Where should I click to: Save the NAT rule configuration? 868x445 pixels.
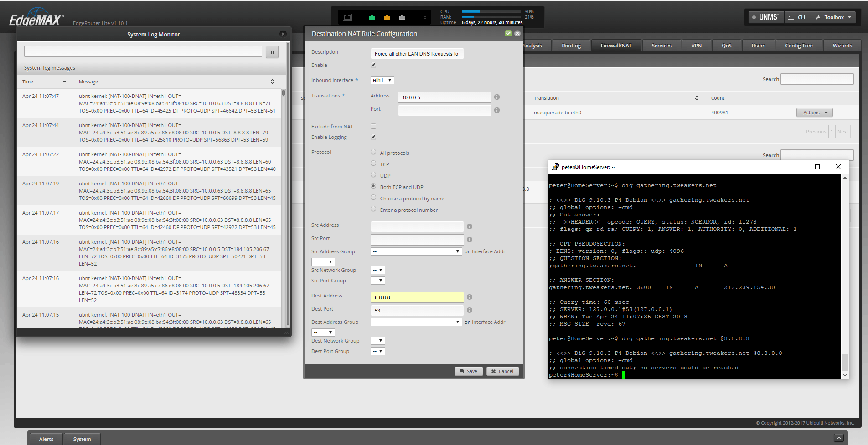coord(469,371)
